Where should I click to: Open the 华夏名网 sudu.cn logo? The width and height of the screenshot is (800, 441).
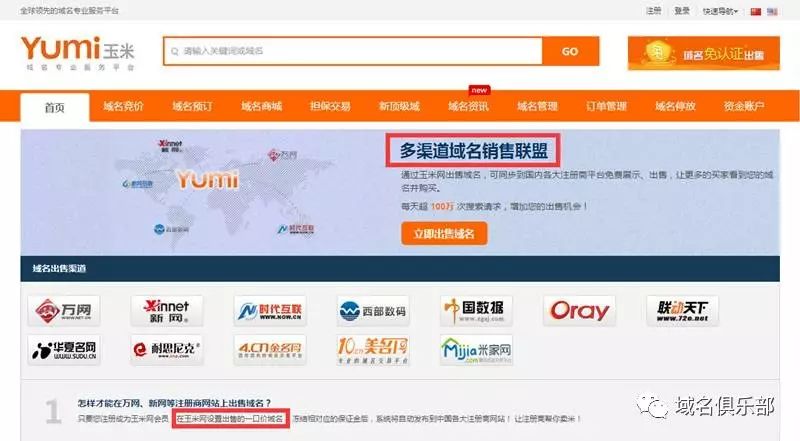pos(64,350)
